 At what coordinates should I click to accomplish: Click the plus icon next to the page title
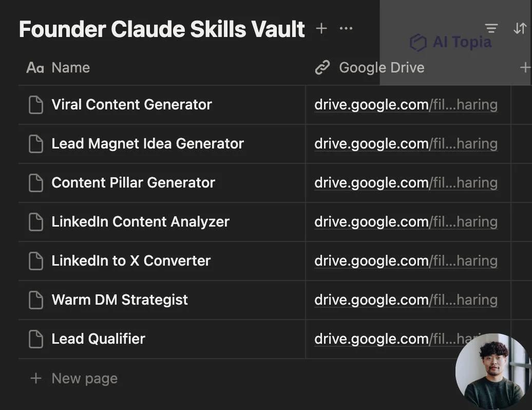point(321,29)
